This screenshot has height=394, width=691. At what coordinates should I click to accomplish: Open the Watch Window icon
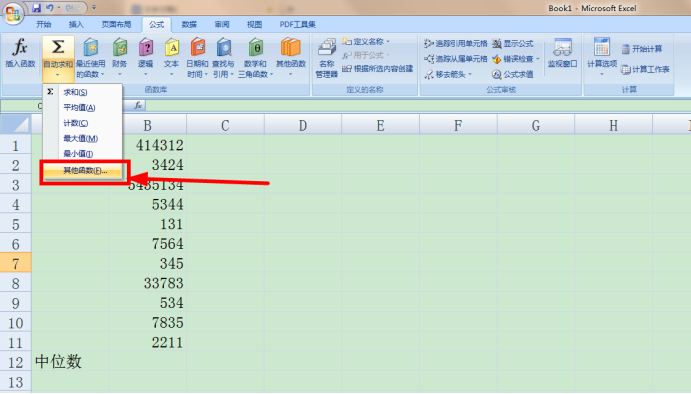562,48
